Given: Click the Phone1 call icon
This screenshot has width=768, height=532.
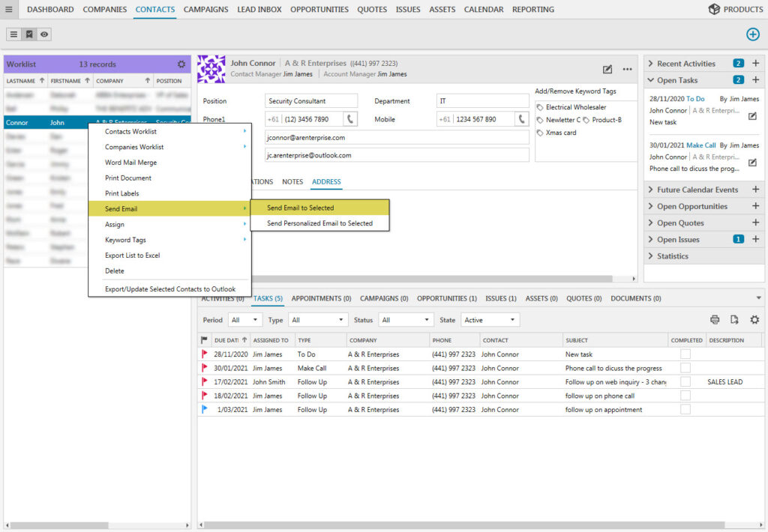Looking at the screenshot, I should pyautogui.click(x=350, y=119).
